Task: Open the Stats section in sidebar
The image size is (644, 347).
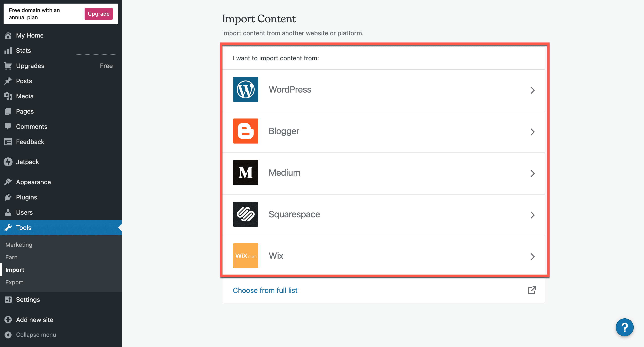Action: pos(23,51)
